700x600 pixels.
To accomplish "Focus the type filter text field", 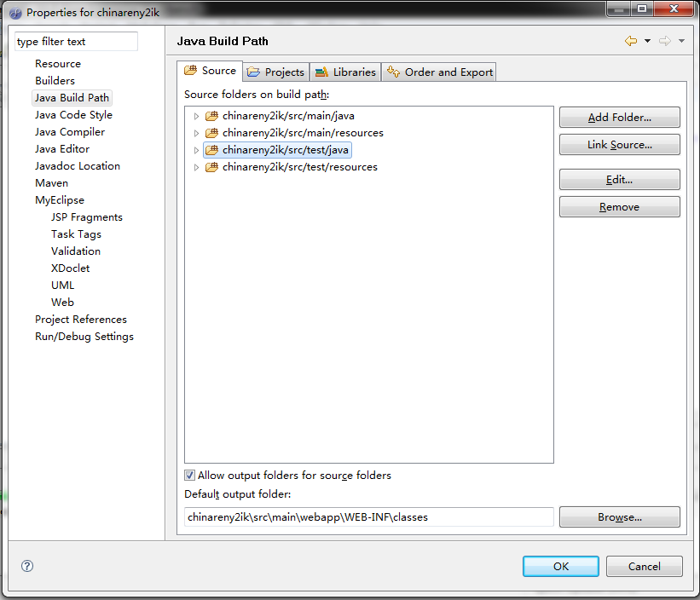I will (x=77, y=42).
